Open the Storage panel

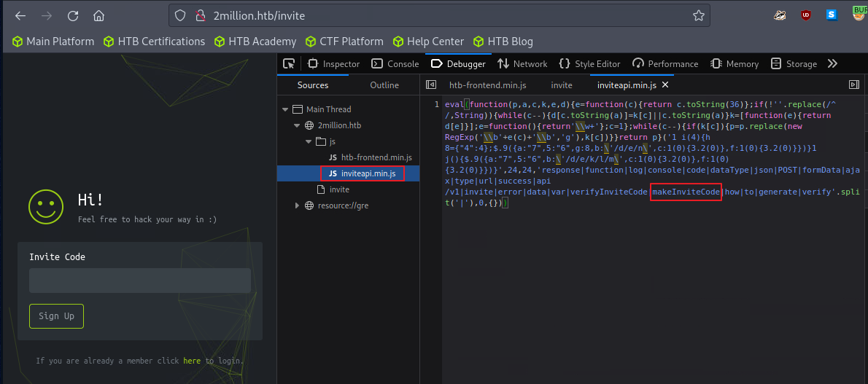[794, 63]
